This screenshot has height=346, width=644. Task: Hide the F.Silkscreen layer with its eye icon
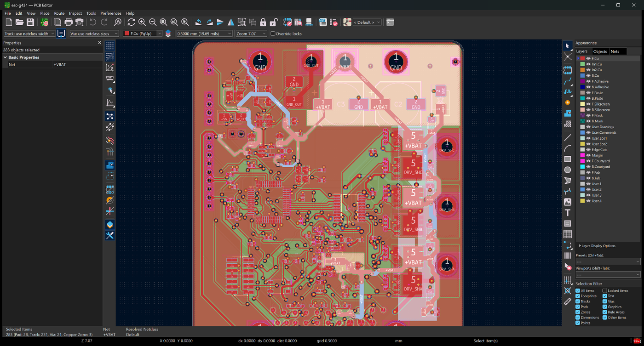[x=588, y=104]
